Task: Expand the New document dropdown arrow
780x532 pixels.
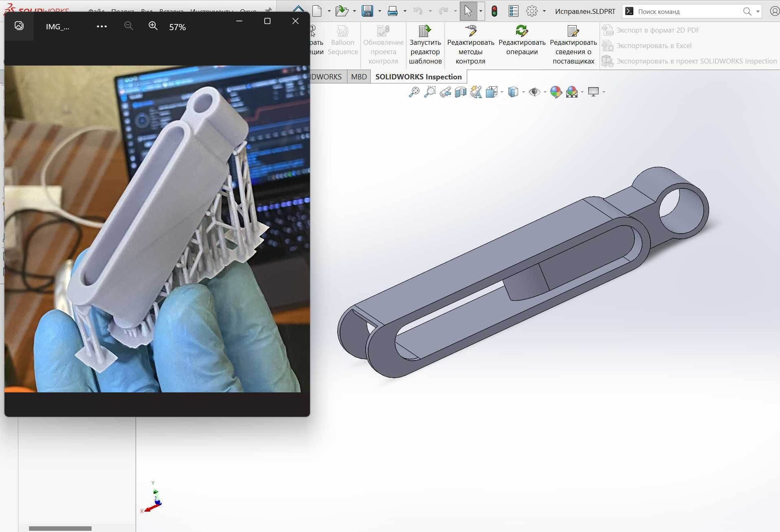Action: coord(329,11)
